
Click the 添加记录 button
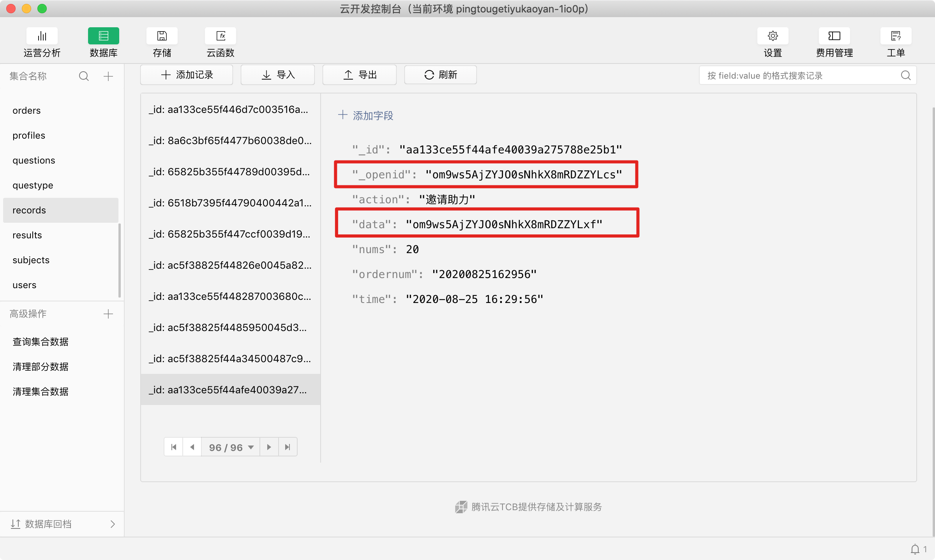pos(187,75)
